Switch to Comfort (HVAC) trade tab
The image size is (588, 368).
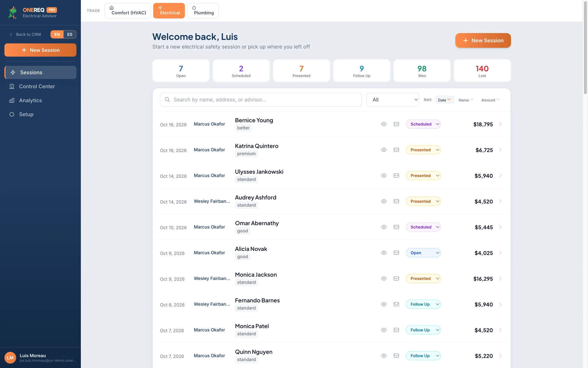(128, 11)
